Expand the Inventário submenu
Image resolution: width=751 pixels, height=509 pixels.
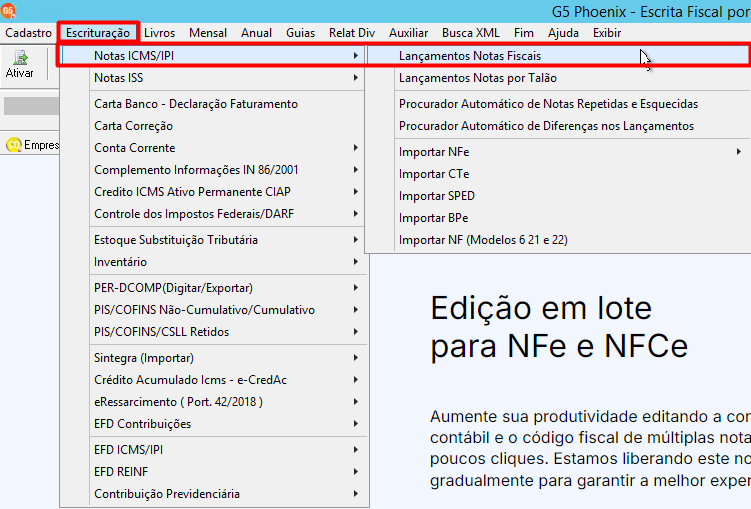tap(213, 262)
